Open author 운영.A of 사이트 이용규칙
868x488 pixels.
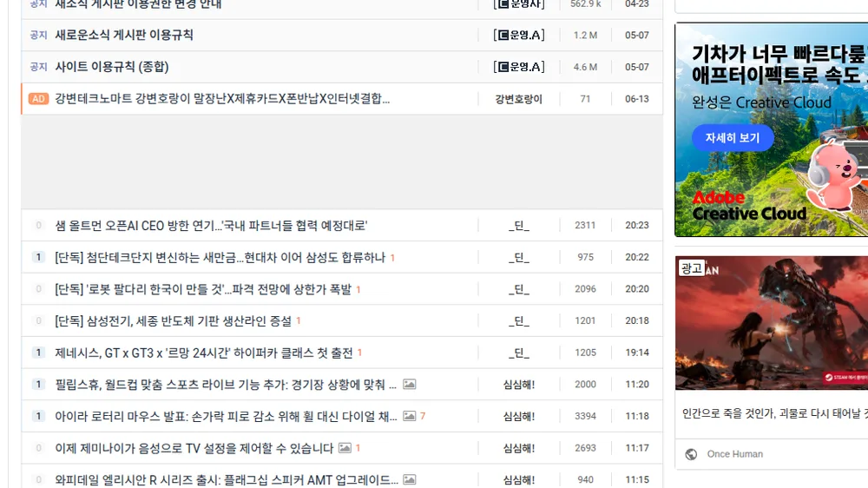[x=519, y=67]
